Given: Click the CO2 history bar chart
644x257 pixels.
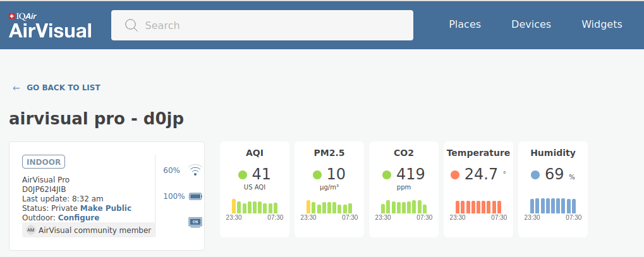Looking at the screenshot, I should [404, 206].
